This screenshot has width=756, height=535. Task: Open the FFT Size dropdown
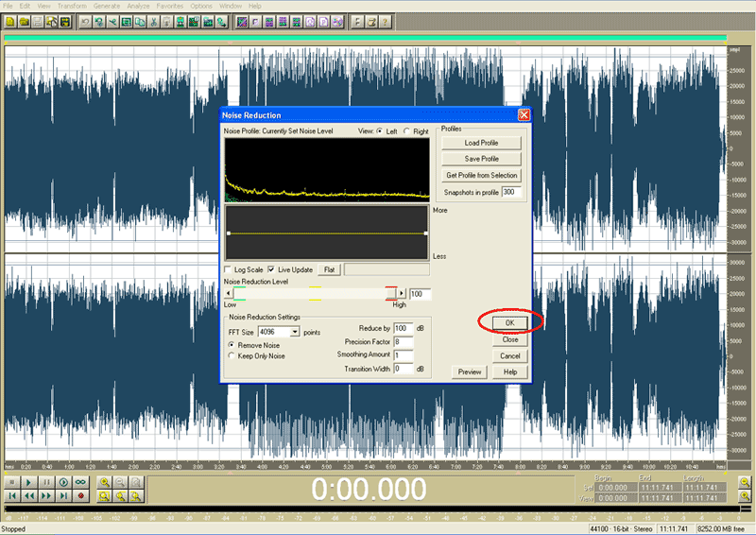(295, 332)
